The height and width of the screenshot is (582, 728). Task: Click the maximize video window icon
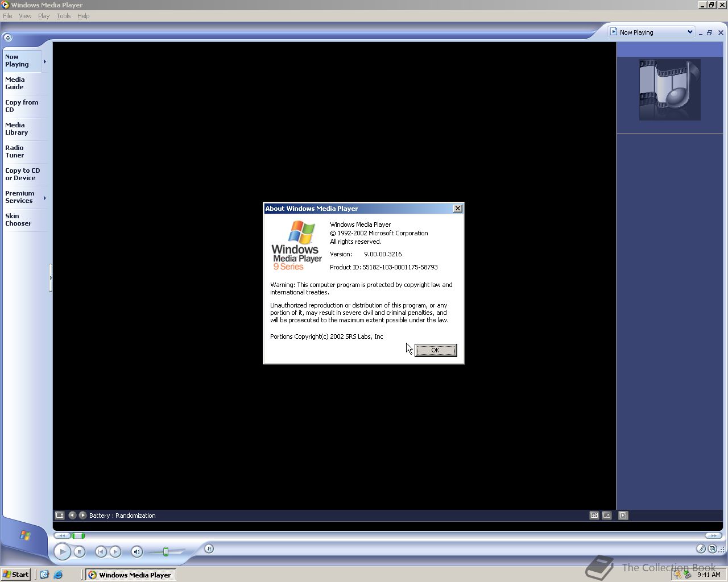[x=594, y=516]
